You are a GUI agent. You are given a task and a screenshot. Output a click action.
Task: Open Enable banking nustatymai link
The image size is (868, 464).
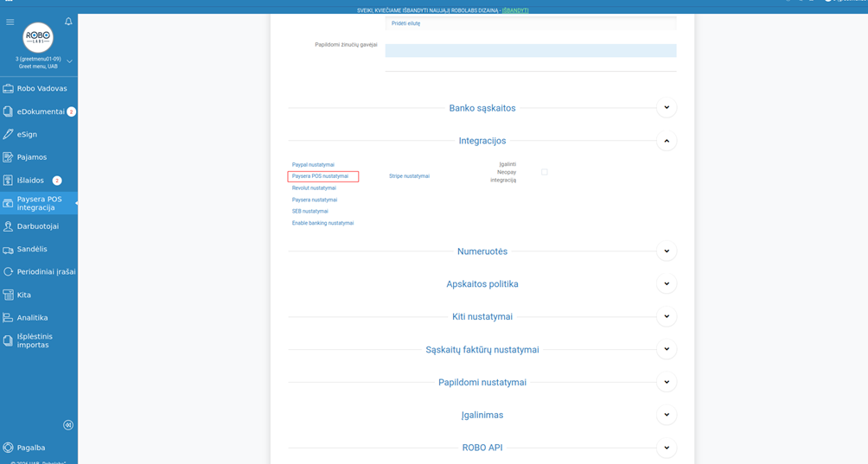pyautogui.click(x=322, y=223)
